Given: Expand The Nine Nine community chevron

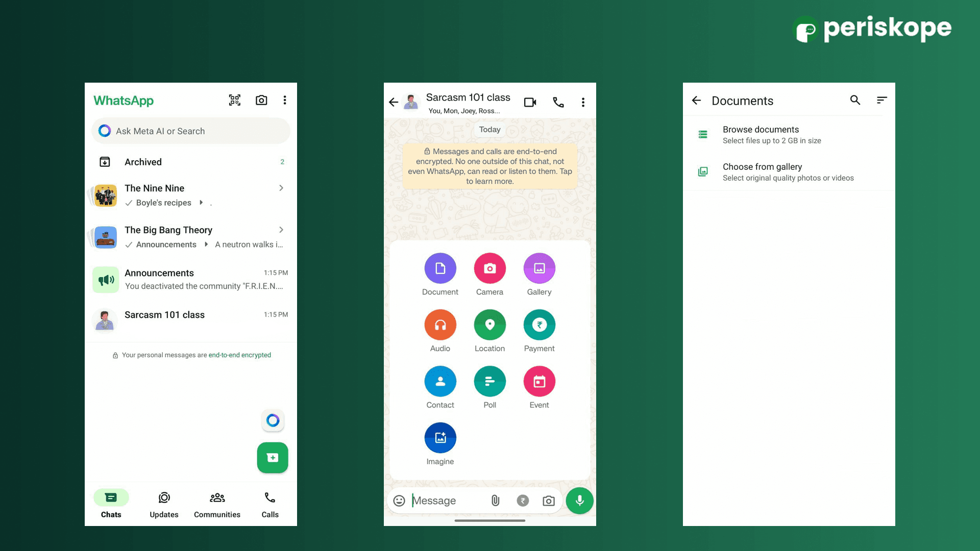Looking at the screenshot, I should (281, 188).
